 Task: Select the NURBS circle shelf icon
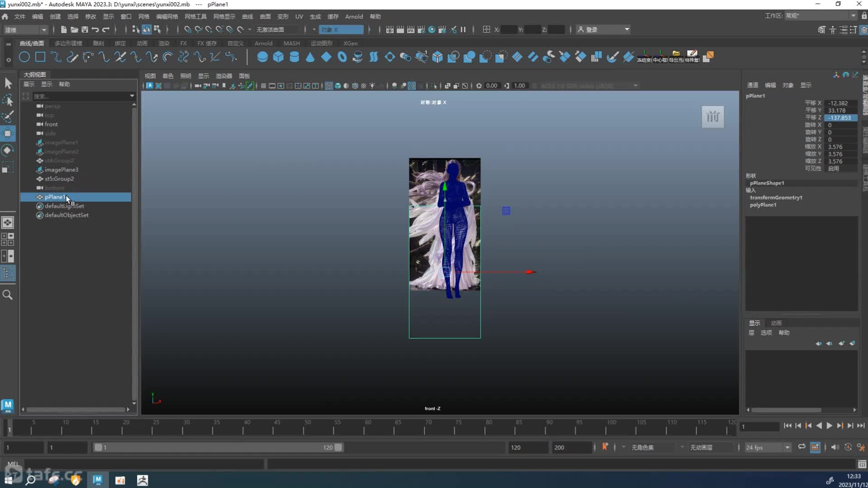pyautogui.click(x=24, y=57)
